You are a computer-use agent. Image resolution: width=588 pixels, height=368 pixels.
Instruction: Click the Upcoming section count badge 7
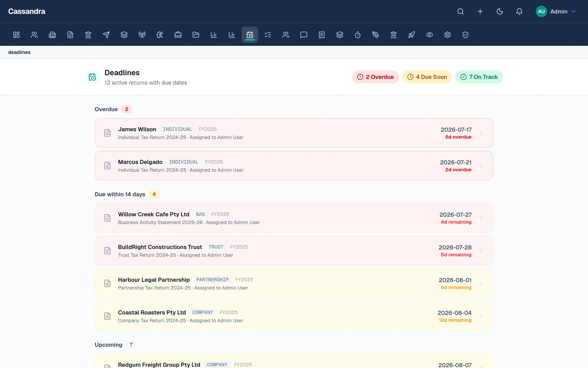[x=131, y=345]
